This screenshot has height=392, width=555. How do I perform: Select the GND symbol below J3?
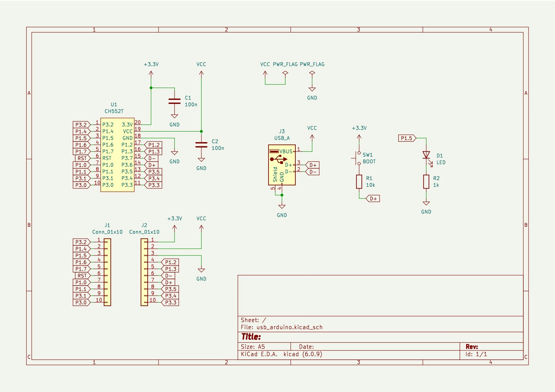coord(281,207)
